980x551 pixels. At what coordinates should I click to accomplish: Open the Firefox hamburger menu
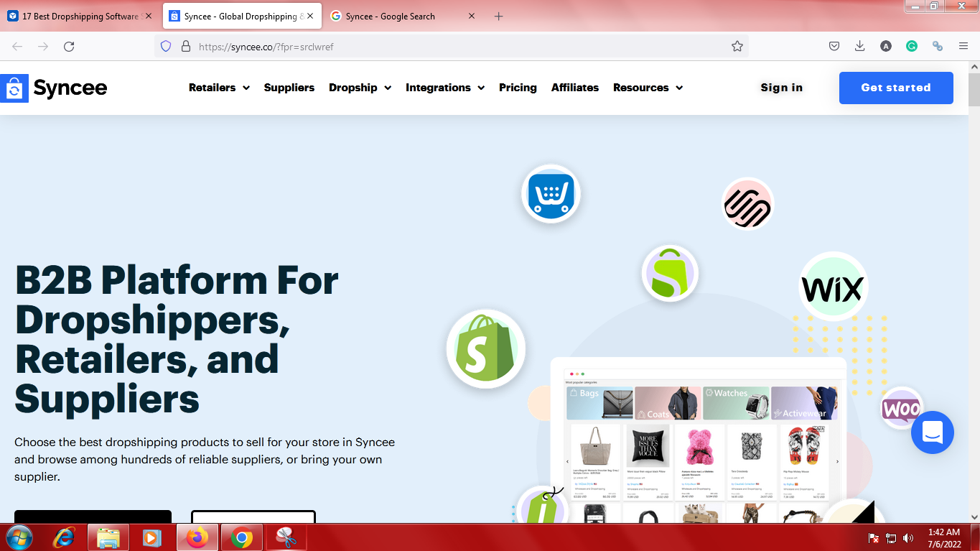963,47
